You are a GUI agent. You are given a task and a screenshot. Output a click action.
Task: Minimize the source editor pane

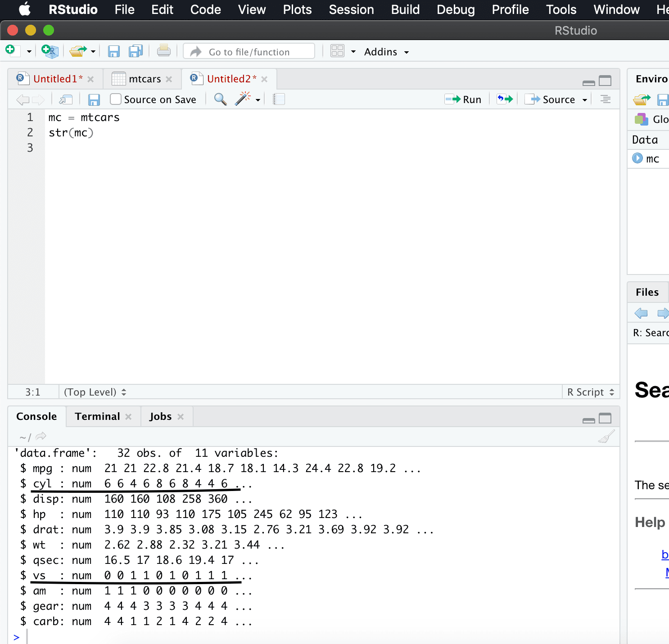588,82
